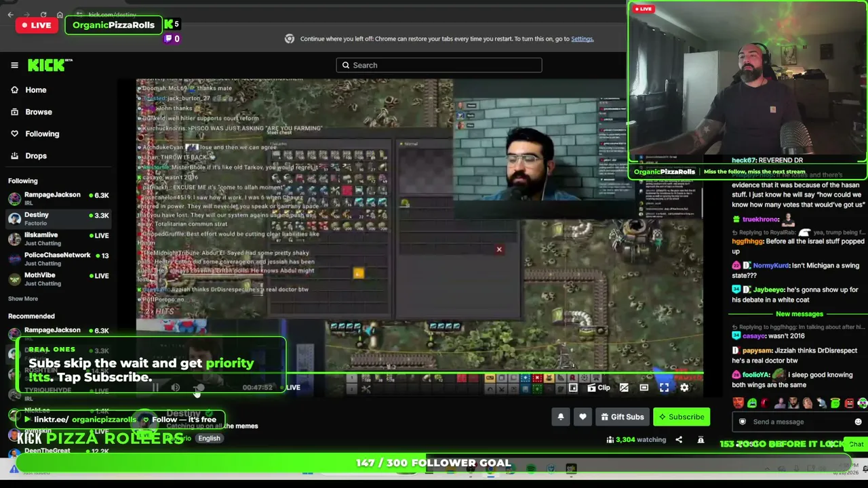This screenshot has width=868, height=488.
Task: Open iliskamlive channel in the sidebar
Action: pos(58,239)
